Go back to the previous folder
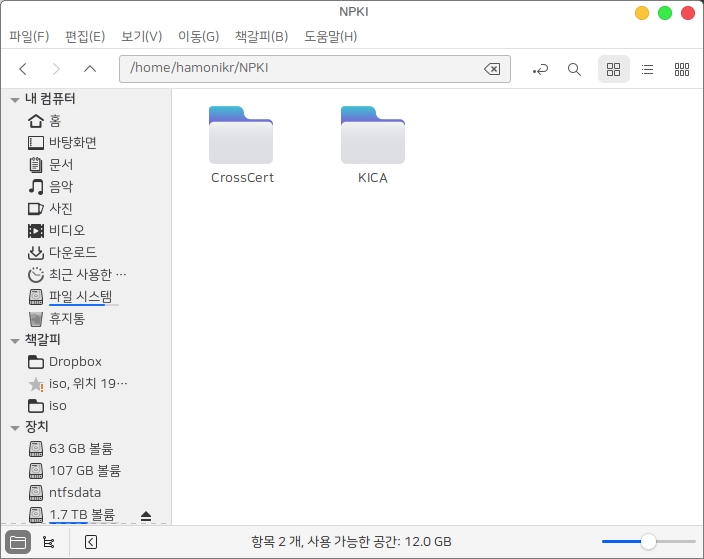 coord(23,69)
